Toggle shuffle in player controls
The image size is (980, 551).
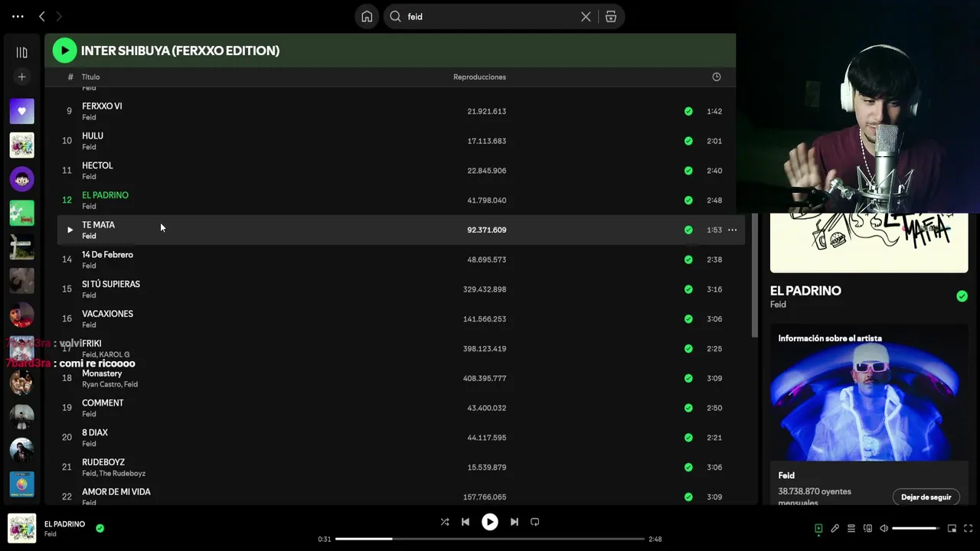click(445, 522)
